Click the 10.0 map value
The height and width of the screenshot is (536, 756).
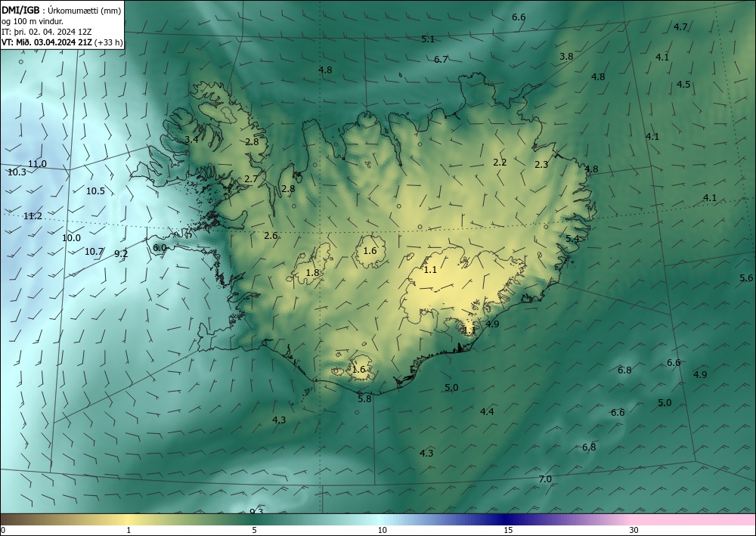pyautogui.click(x=71, y=237)
